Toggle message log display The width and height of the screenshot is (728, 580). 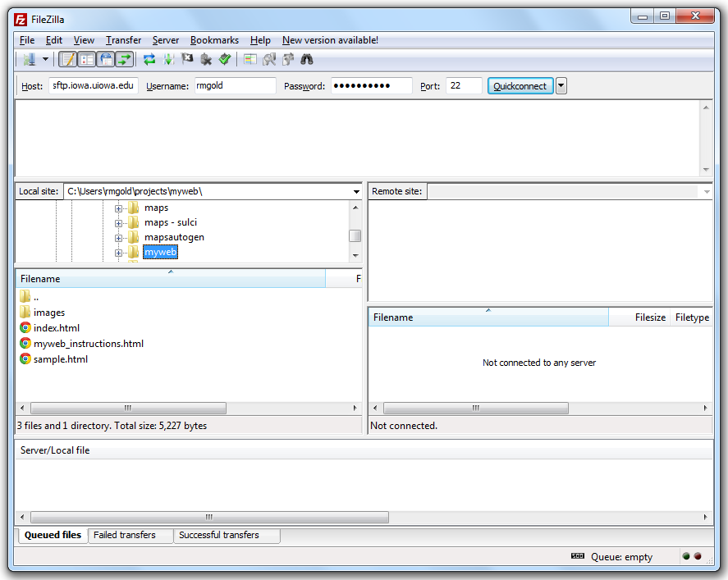pos(68,59)
